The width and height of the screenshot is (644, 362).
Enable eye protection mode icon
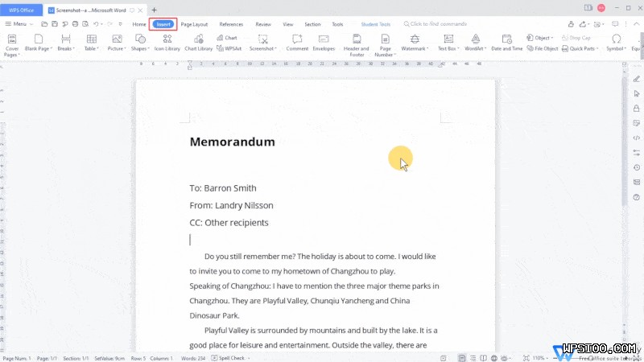[x=521, y=357]
